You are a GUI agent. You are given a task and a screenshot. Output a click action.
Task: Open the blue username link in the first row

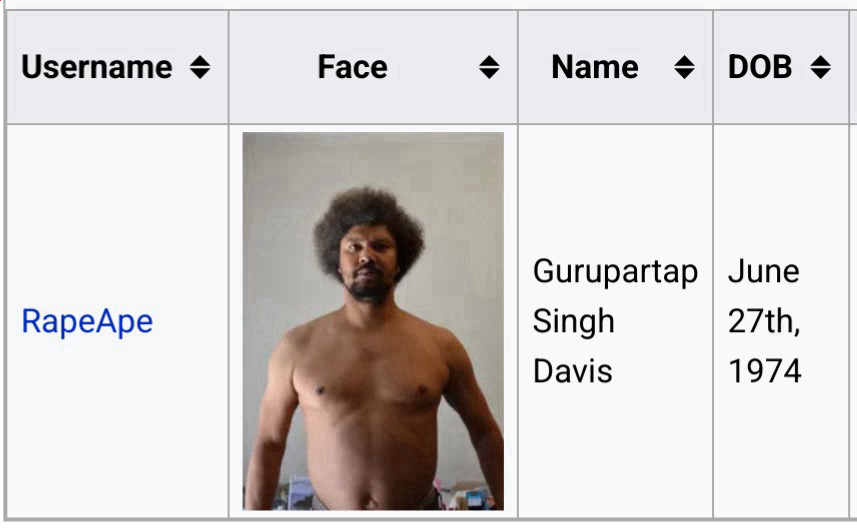(x=87, y=321)
